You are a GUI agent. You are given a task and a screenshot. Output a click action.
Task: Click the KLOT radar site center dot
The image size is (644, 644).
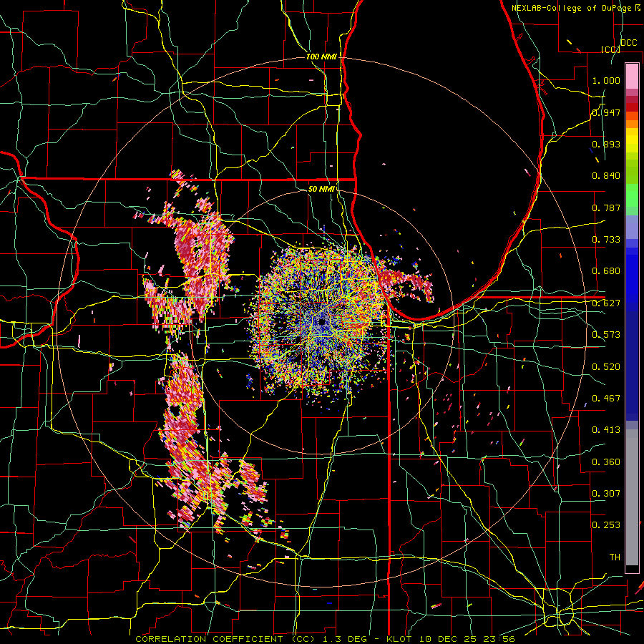click(322, 323)
